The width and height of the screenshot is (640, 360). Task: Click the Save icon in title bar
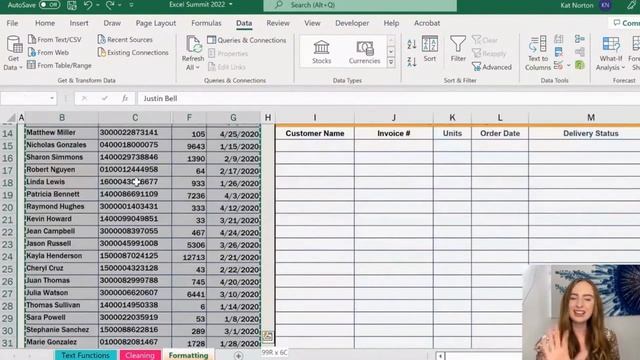[72, 5]
